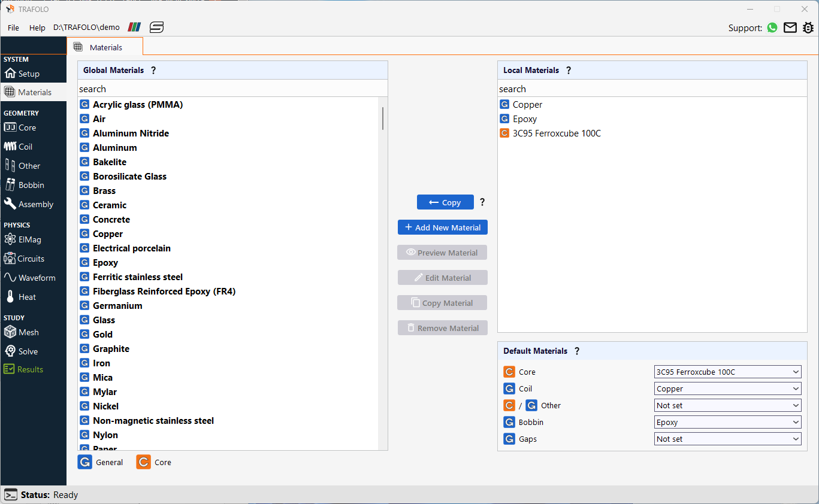Open the Bobbin default material dropdown
The image size is (819, 504).
[727, 422]
